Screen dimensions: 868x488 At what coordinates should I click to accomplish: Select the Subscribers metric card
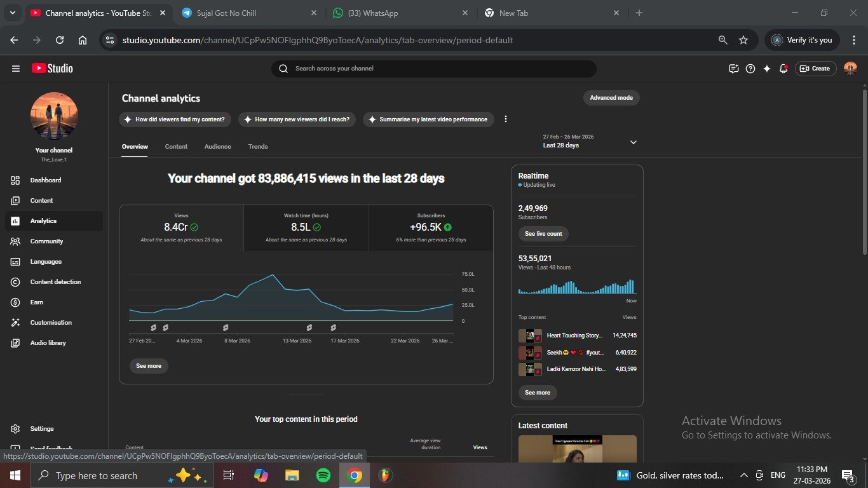(x=431, y=227)
